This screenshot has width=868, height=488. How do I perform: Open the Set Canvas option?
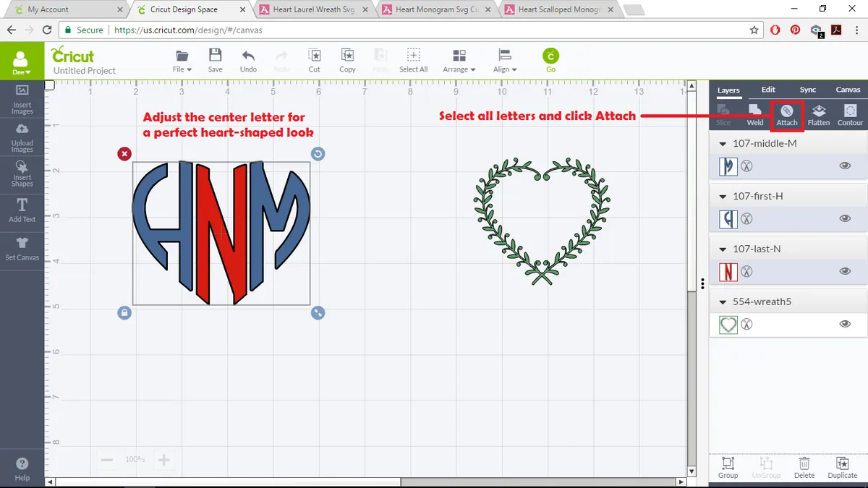[22, 249]
